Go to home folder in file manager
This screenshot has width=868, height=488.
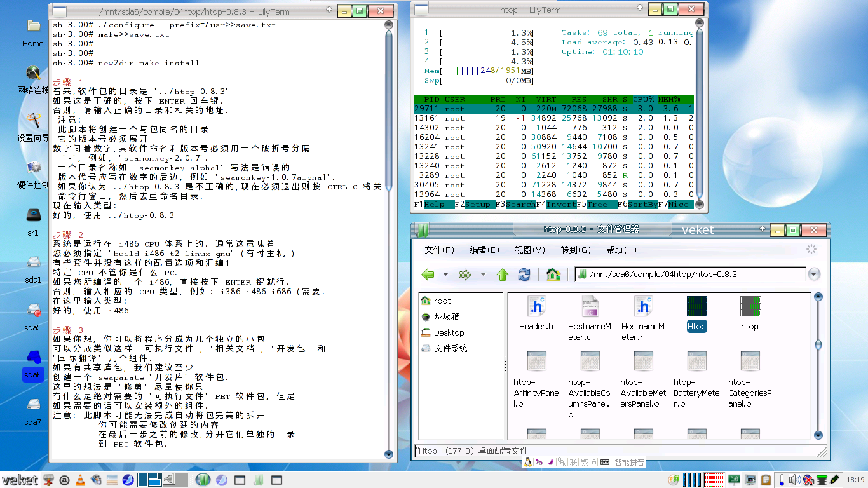tap(553, 274)
